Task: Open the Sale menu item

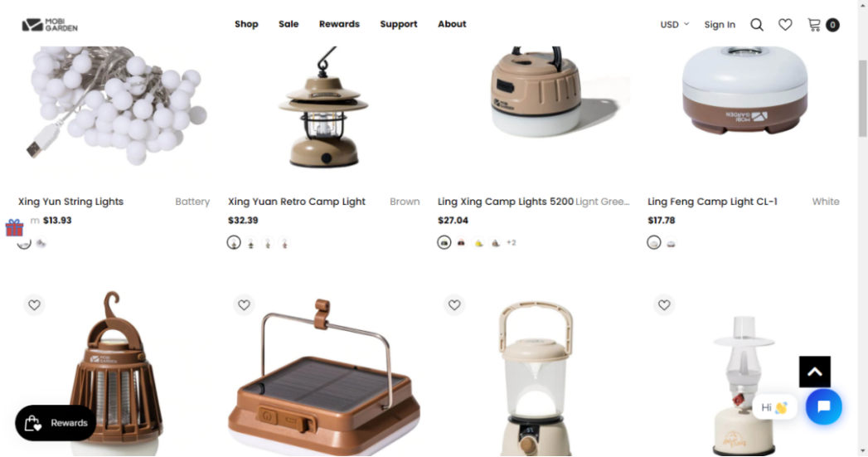Action: coord(289,24)
